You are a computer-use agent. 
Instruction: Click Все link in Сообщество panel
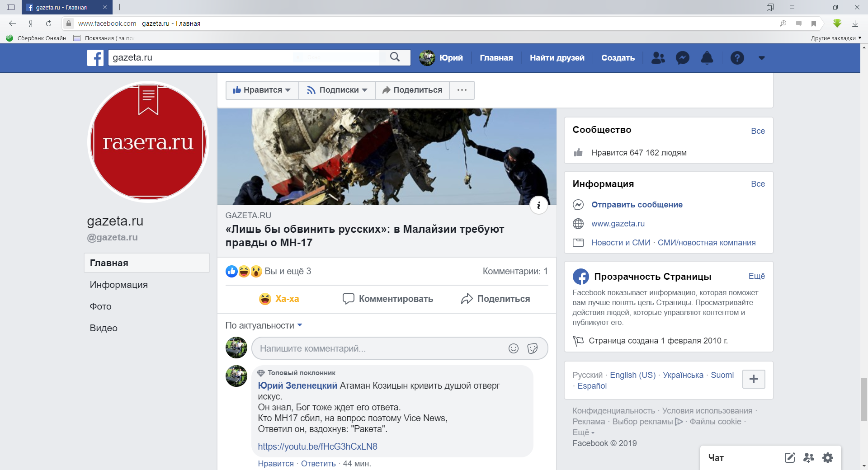[x=758, y=131]
